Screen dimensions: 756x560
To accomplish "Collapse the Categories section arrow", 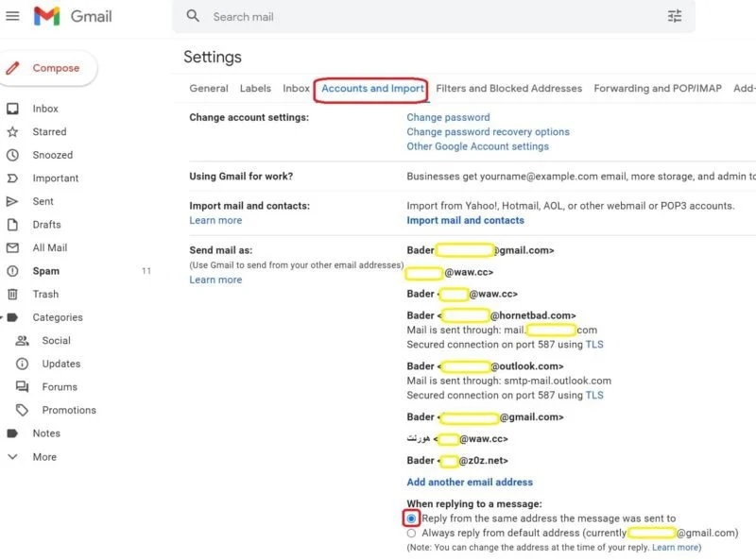I will coord(2,317).
